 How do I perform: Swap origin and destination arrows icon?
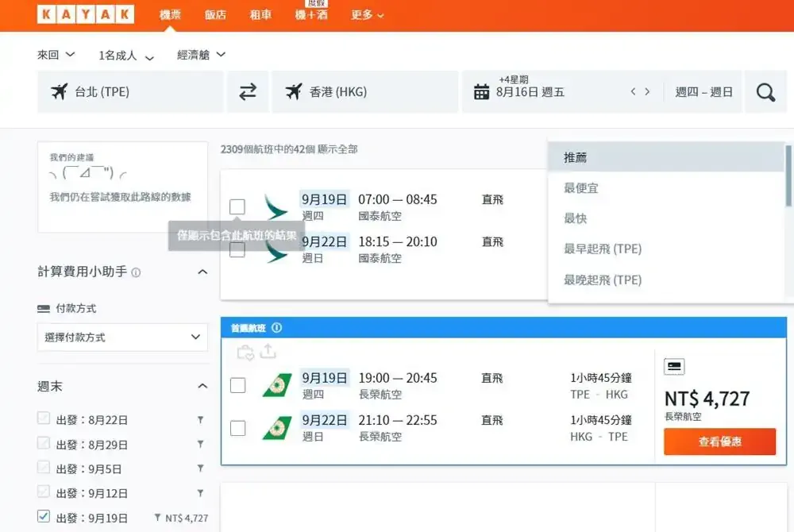click(x=248, y=91)
